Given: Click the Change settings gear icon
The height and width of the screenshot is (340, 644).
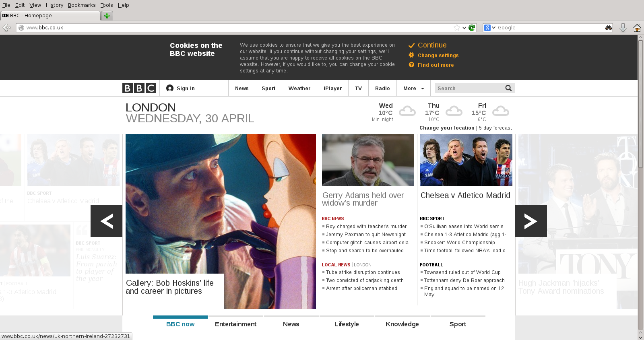Looking at the screenshot, I should pos(411,55).
